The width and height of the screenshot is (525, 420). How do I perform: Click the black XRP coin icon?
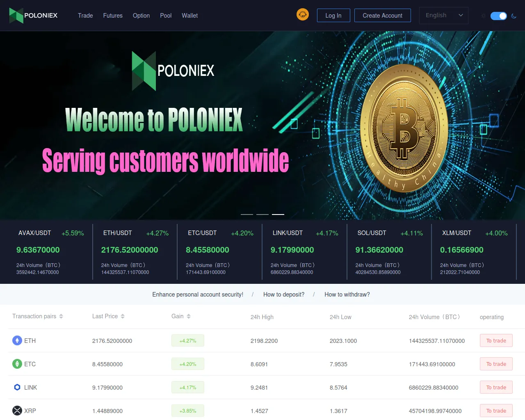point(17,411)
